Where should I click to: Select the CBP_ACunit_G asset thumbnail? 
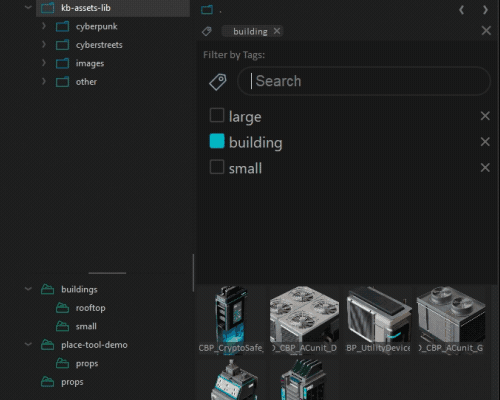tap(451, 319)
